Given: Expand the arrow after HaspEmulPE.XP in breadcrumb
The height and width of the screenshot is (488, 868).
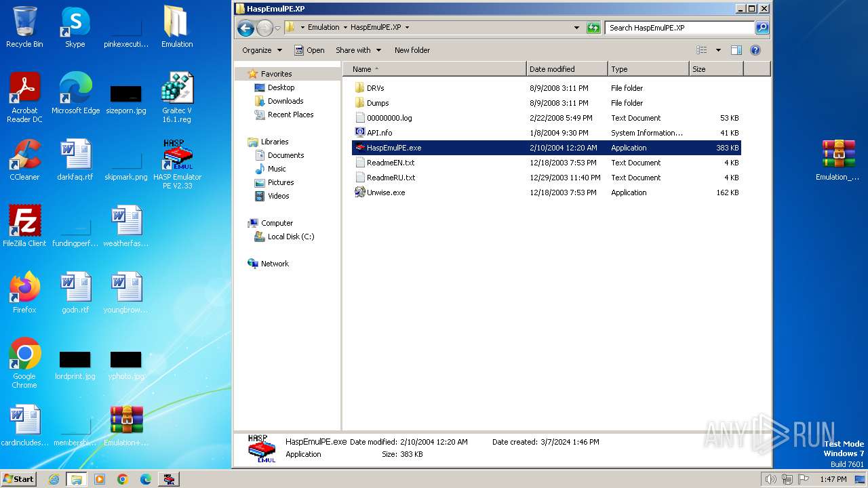Looking at the screenshot, I should coord(407,28).
